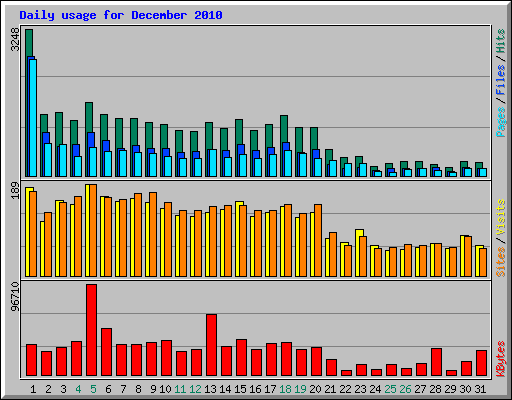Click the tallest red KBytes bar for day 5
The height and width of the screenshot is (400, 512).
pyautogui.click(x=91, y=330)
